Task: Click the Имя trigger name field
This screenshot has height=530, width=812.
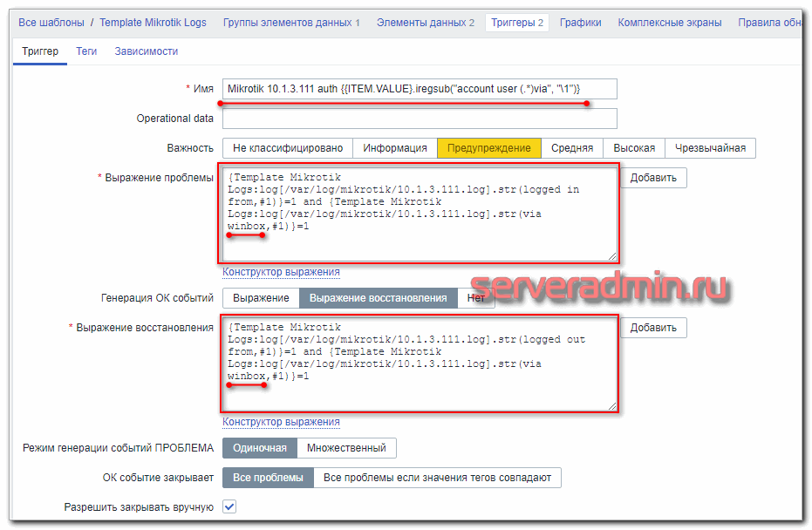Action: point(420,89)
